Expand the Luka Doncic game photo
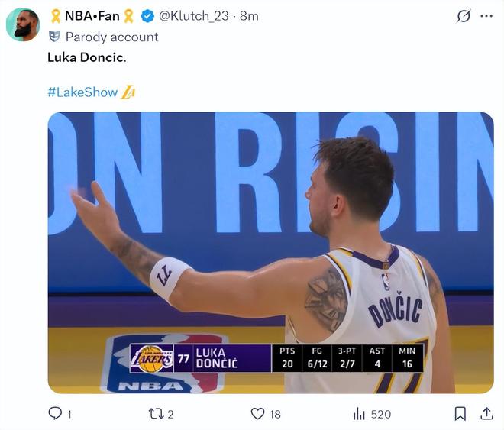Screen dimensions: 504x430 click(270, 252)
